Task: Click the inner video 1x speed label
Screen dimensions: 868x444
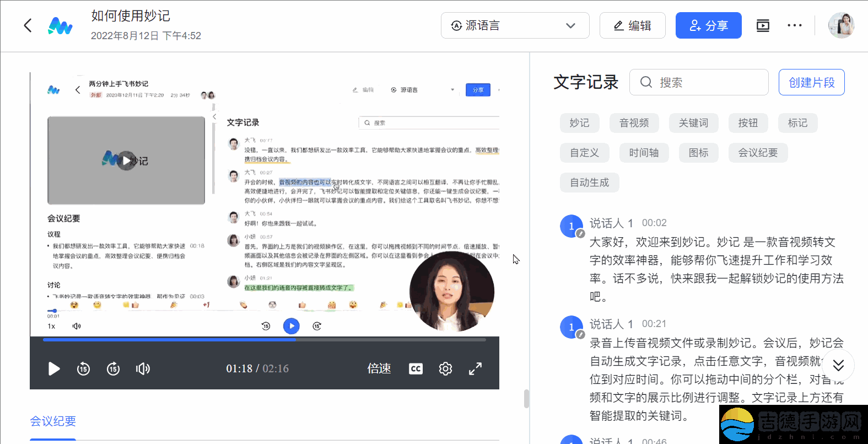Action: [51, 326]
